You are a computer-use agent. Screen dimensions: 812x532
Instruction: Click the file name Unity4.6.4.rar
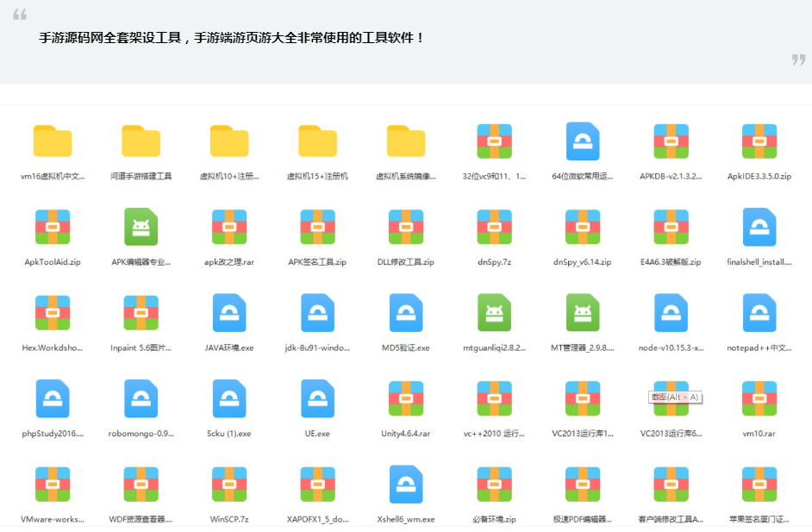(406, 434)
